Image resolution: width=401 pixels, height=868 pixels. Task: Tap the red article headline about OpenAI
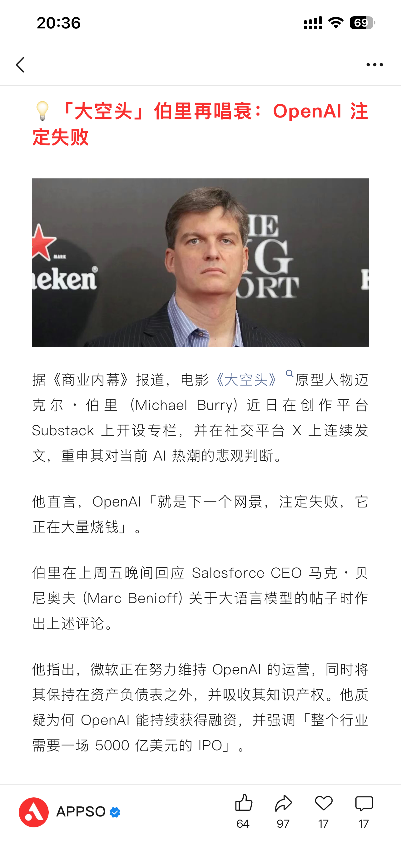click(200, 124)
